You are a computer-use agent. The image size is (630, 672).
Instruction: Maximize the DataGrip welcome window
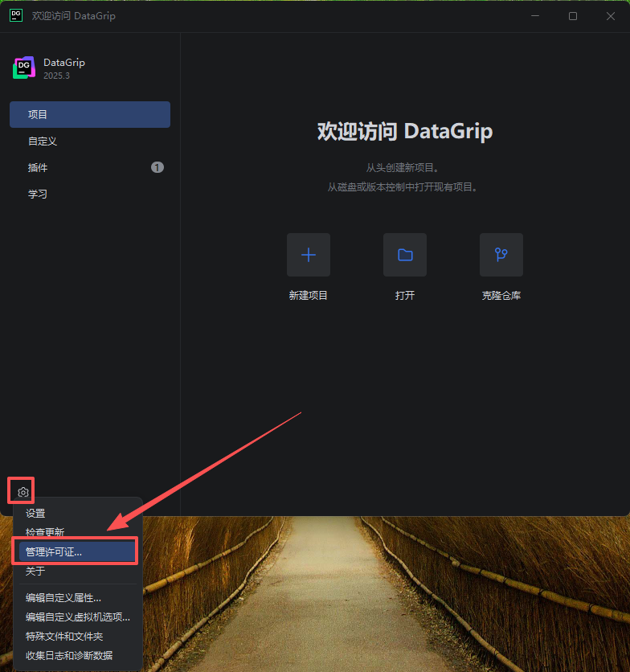pos(573,16)
